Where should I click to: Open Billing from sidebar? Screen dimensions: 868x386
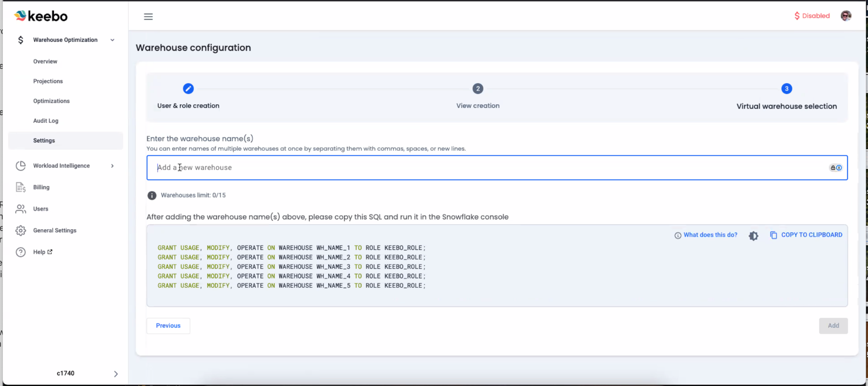pos(41,187)
